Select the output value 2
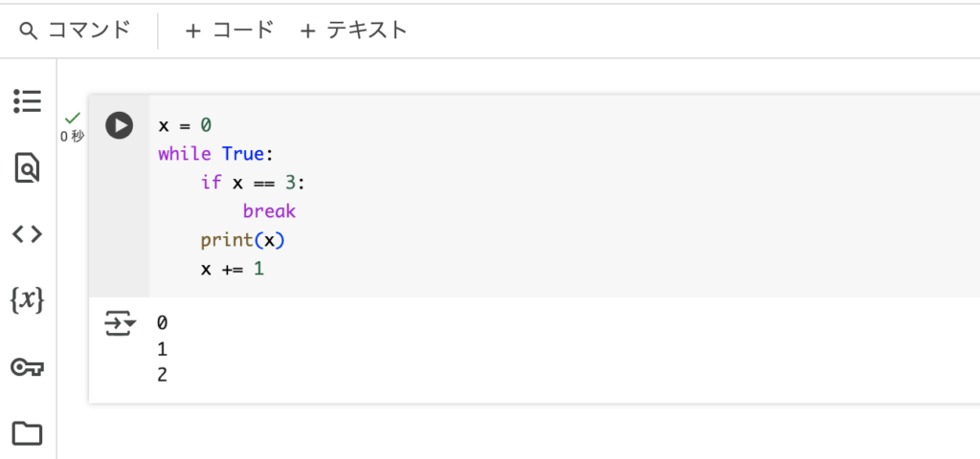The image size is (980, 459). 163,375
